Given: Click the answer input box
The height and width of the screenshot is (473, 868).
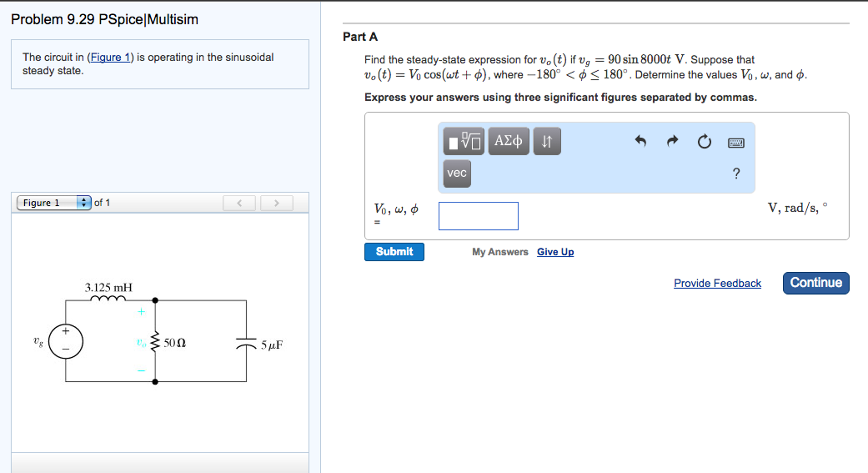Looking at the screenshot, I should 478,216.
